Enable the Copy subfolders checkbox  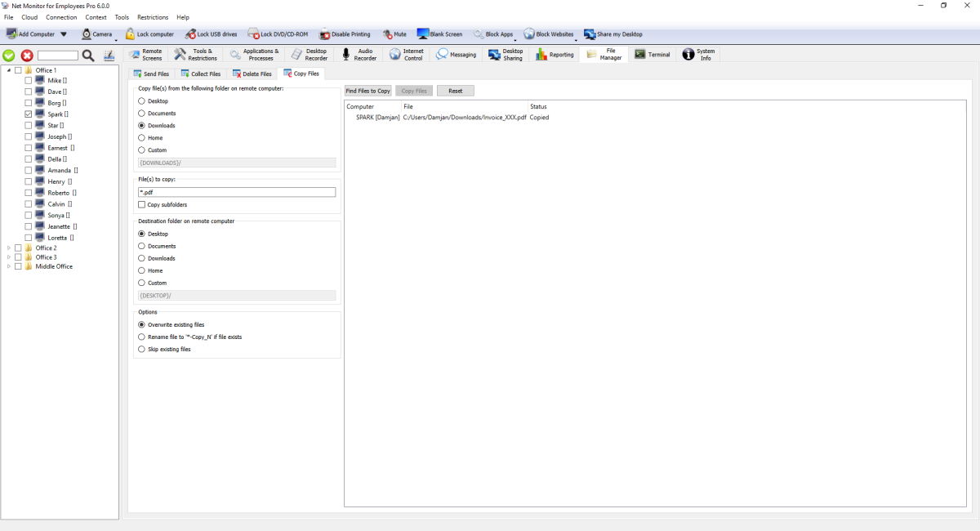click(142, 205)
